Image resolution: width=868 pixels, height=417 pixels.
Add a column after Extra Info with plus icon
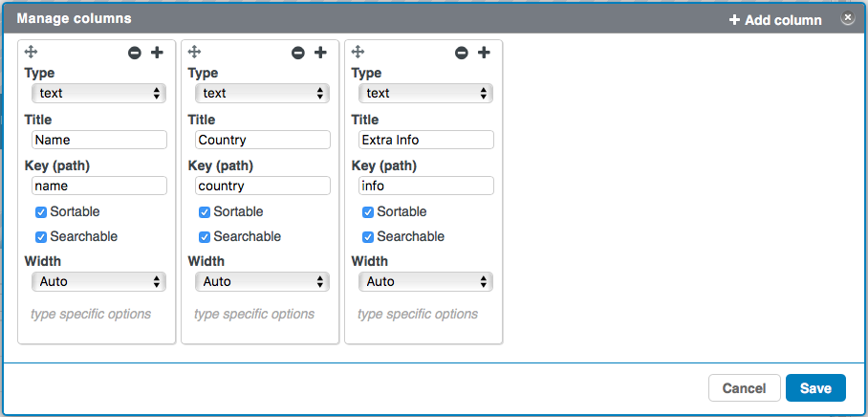click(484, 53)
